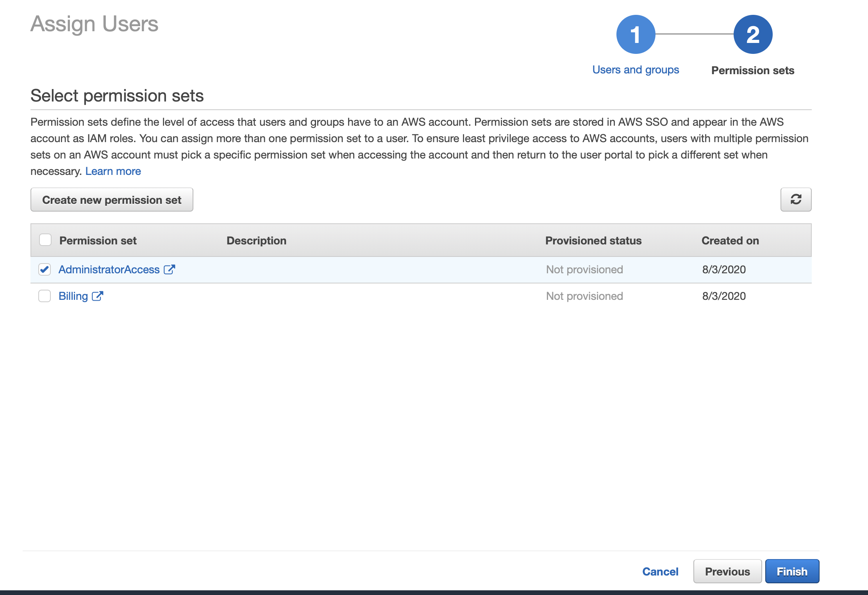Uncheck the AdministratorAccess checkbox
The image size is (868, 595).
(x=45, y=269)
